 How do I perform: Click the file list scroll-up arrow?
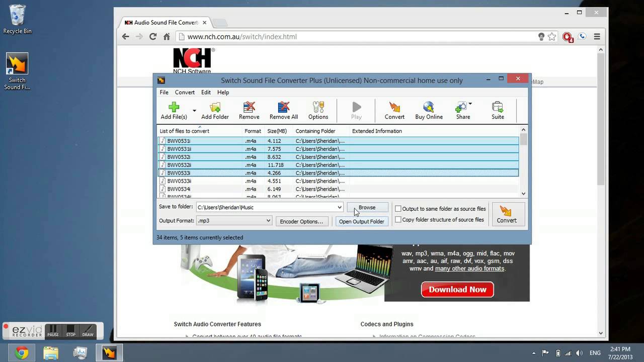[x=523, y=130]
